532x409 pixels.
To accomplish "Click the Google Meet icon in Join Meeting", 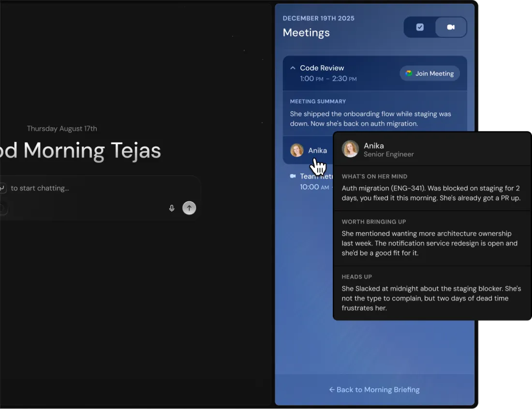I will click(x=409, y=73).
